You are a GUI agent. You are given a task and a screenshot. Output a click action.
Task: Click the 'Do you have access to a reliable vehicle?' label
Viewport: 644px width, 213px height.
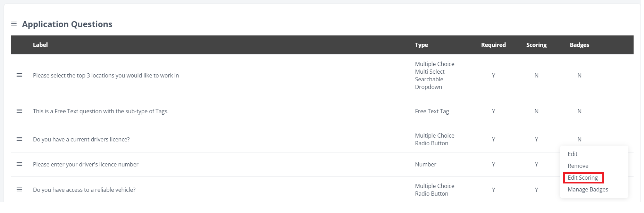click(x=84, y=190)
